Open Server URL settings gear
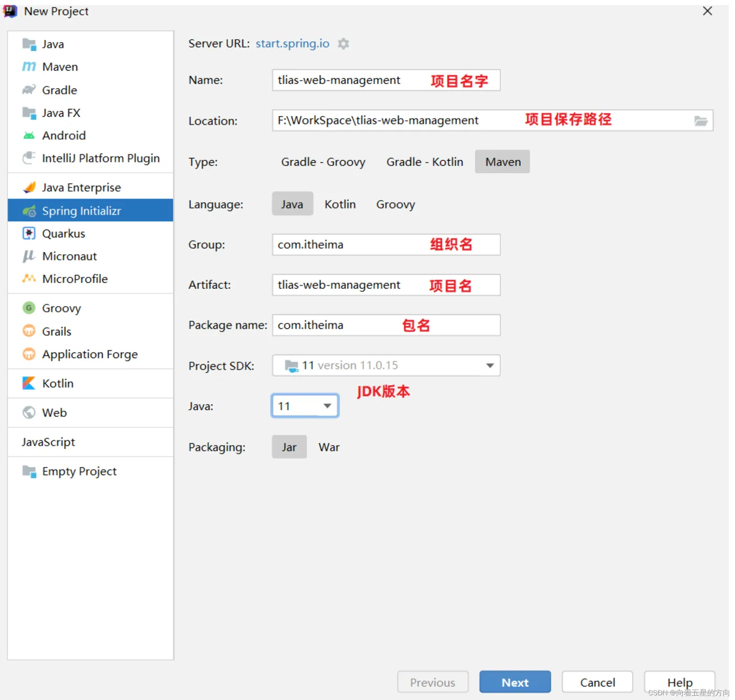Image resolution: width=735 pixels, height=700 pixels. point(343,44)
